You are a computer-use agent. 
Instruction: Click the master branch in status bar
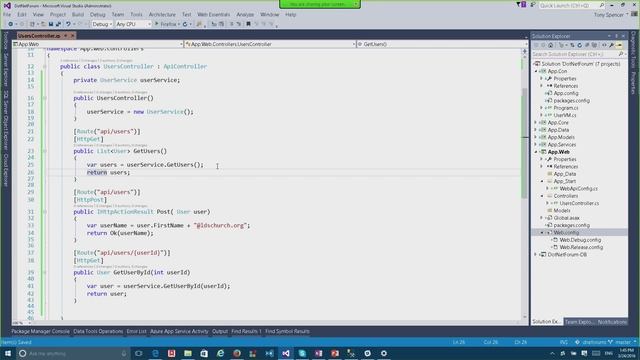pyautogui.click(x=623, y=342)
